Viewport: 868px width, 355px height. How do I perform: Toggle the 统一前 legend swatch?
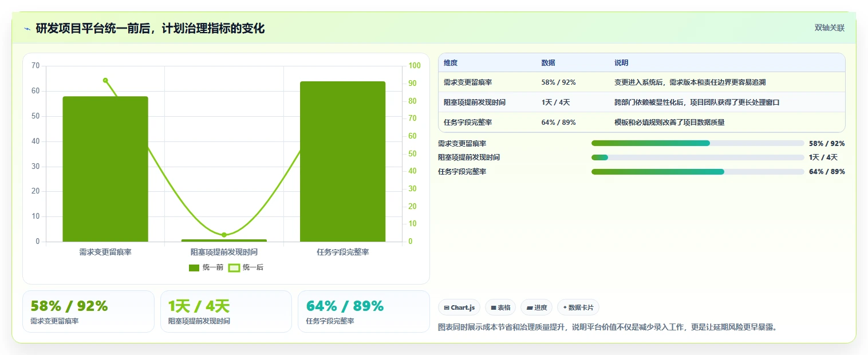pos(194,267)
